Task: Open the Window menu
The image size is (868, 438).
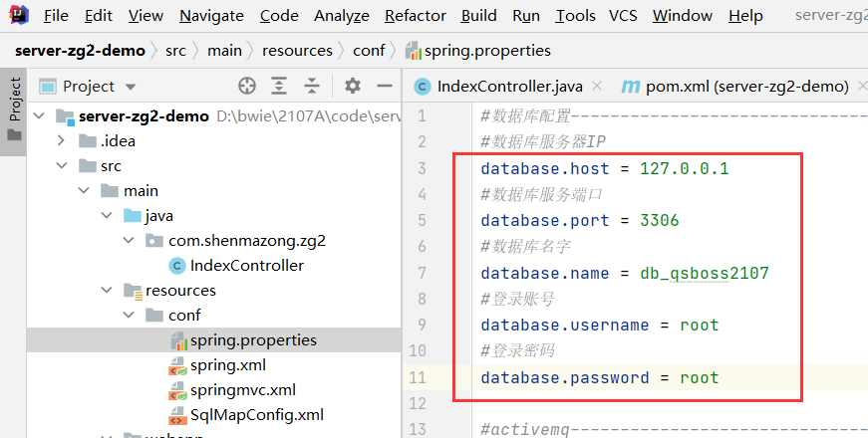Action: 683,16
